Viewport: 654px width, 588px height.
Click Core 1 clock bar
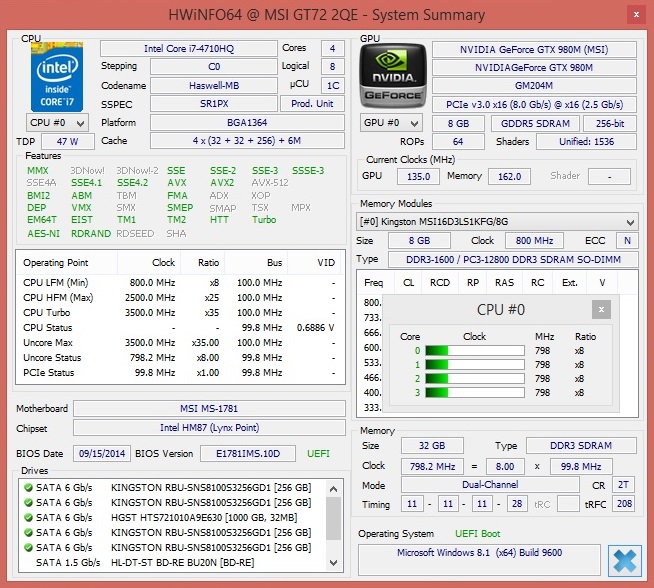point(475,365)
